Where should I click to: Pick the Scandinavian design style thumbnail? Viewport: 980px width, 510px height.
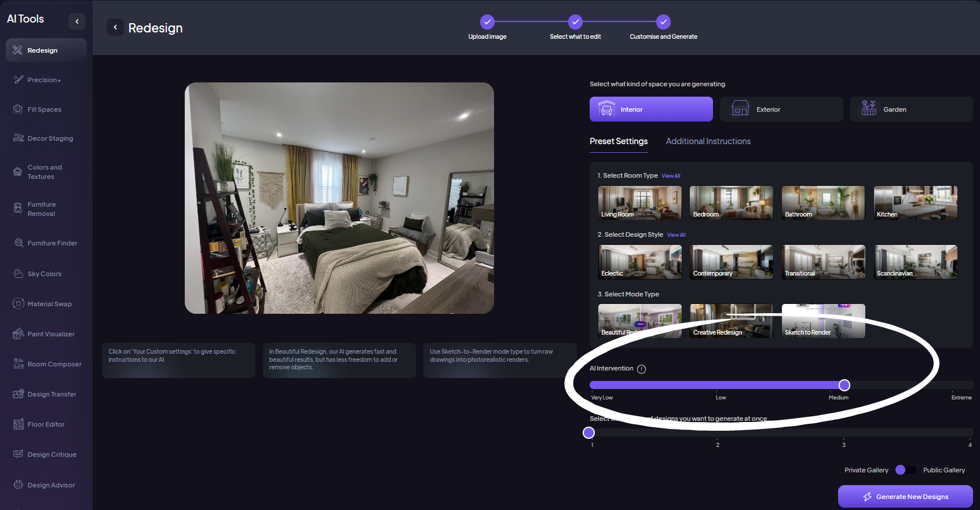(x=915, y=262)
